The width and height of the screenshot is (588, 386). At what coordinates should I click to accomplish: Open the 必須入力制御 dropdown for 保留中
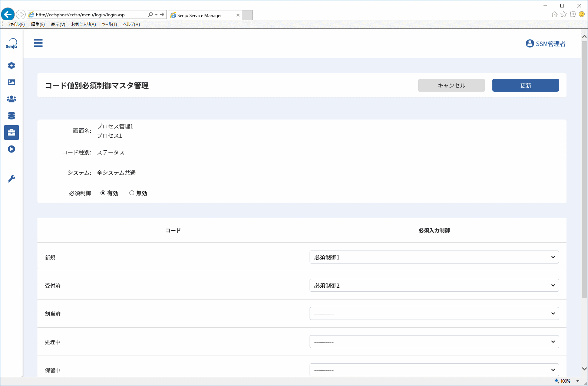[x=434, y=370]
